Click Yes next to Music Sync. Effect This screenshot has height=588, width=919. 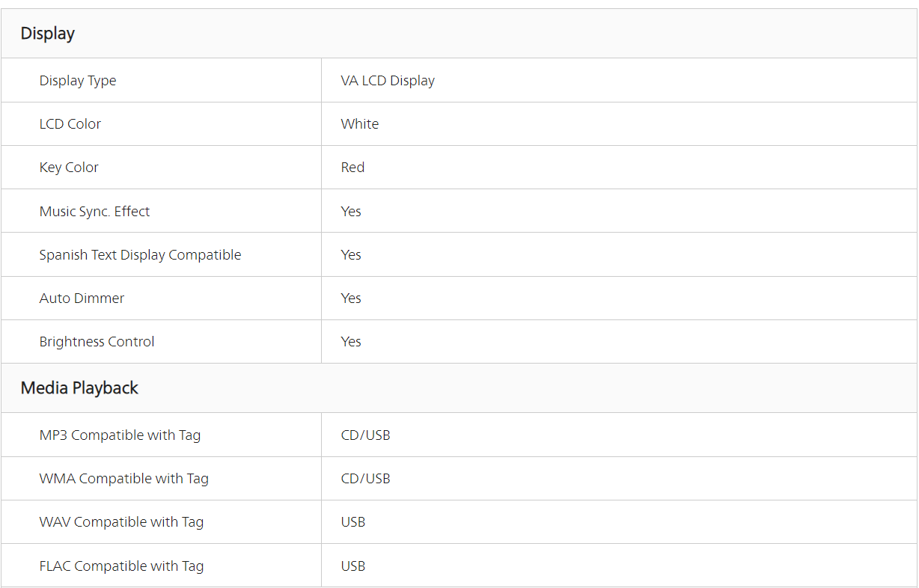point(351,212)
